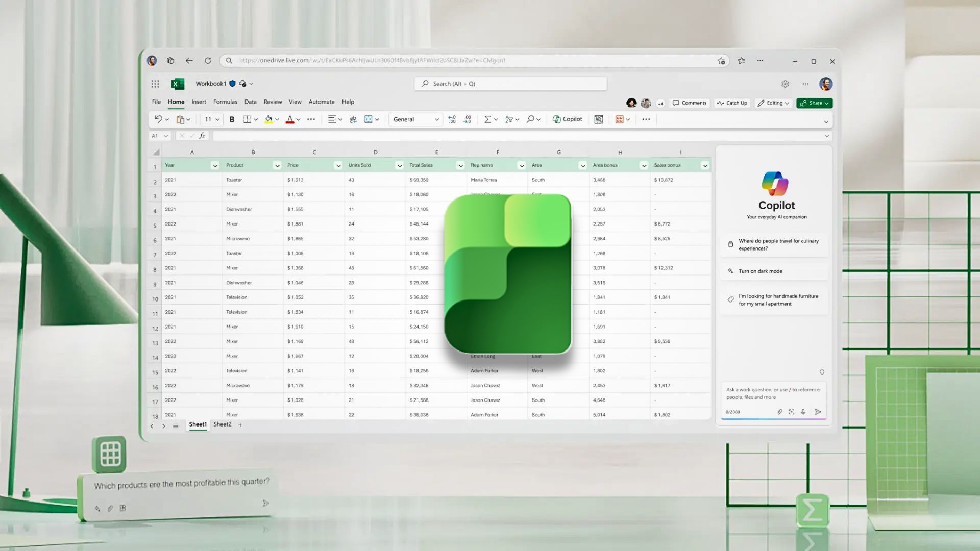Click the attach paperclip icon in Copilot pane
The height and width of the screenshot is (551, 980).
(780, 412)
